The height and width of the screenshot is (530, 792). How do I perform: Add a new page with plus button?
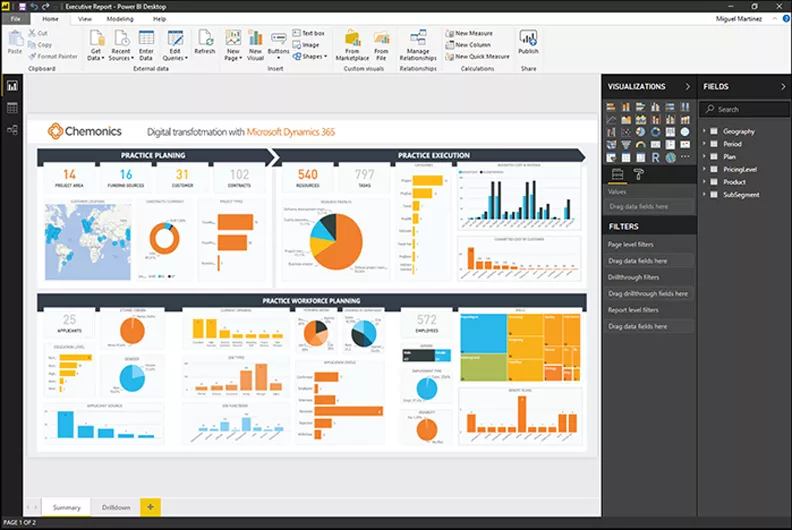150,507
